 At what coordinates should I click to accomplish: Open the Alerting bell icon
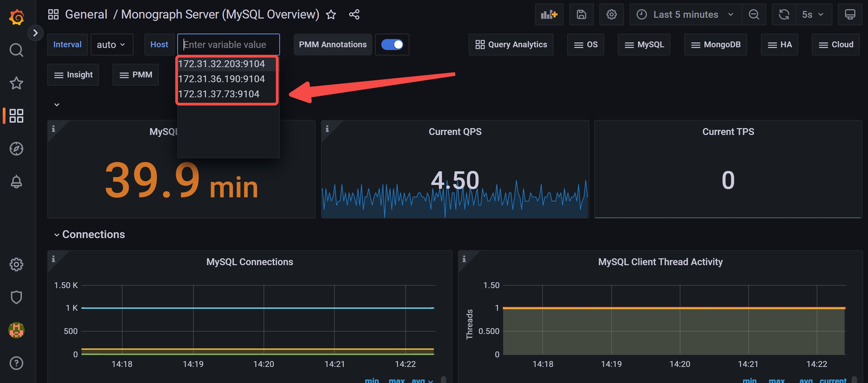16,182
